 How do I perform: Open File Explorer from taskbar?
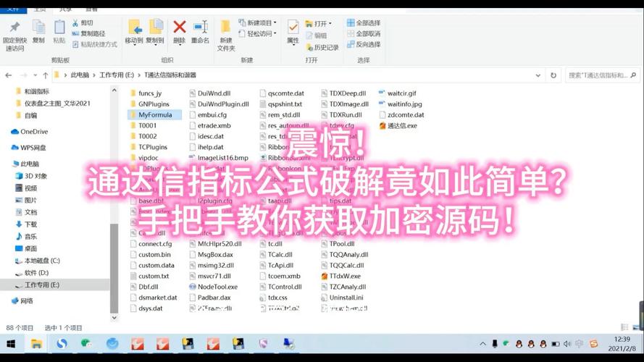coord(36,343)
